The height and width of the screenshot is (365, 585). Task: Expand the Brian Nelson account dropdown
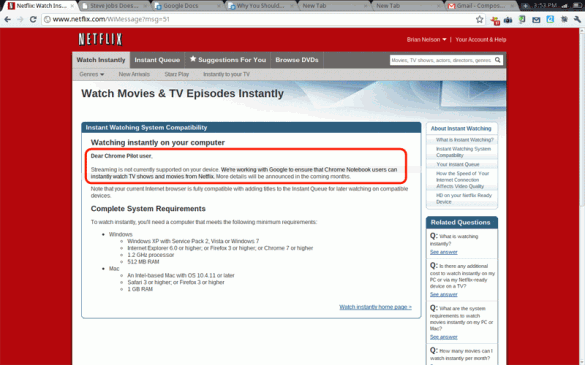click(x=426, y=40)
